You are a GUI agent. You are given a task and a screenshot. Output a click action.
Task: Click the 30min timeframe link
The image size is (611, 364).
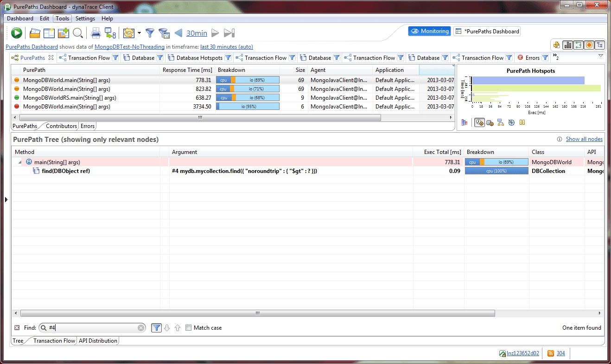(x=197, y=33)
